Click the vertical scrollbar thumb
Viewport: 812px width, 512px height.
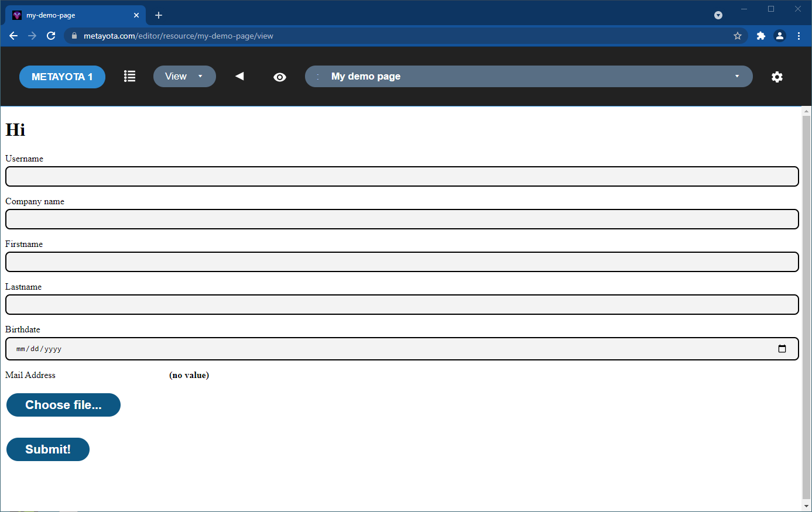(807, 306)
